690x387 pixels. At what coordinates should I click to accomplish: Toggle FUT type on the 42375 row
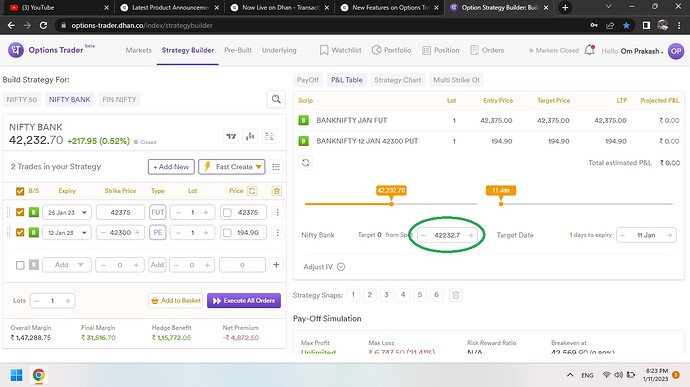tap(158, 213)
